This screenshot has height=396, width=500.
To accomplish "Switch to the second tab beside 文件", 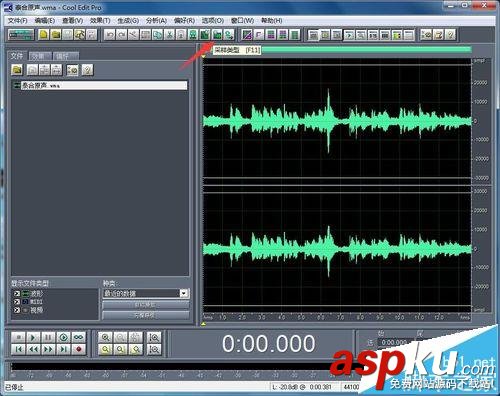I will [x=40, y=56].
